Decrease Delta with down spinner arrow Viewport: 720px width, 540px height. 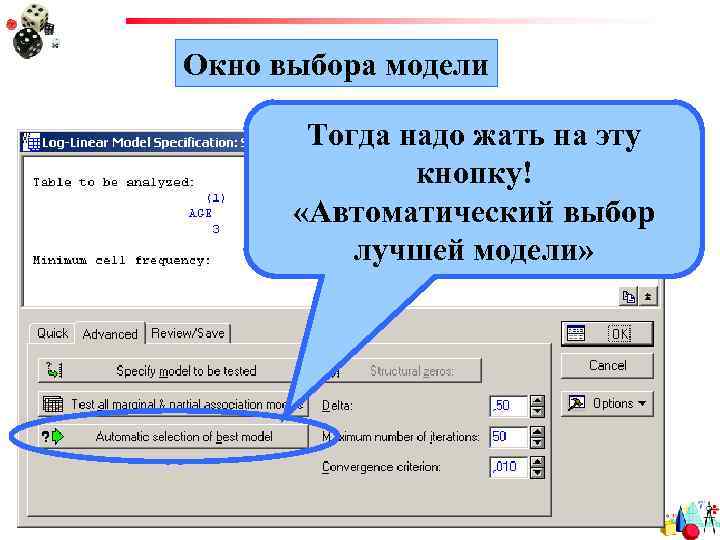point(537,411)
